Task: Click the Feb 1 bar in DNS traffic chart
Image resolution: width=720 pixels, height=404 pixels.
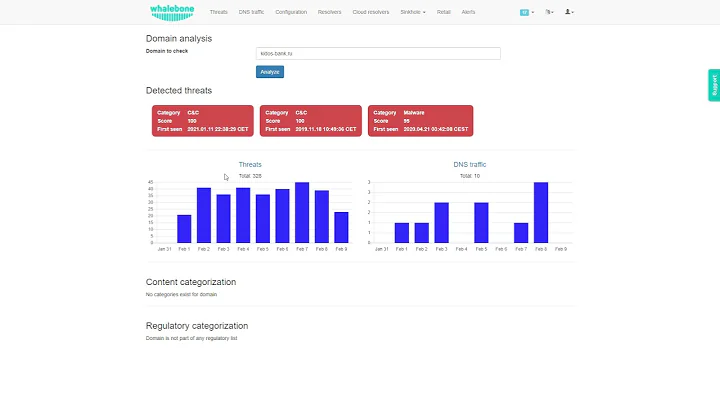Action: pyautogui.click(x=402, y=233)
